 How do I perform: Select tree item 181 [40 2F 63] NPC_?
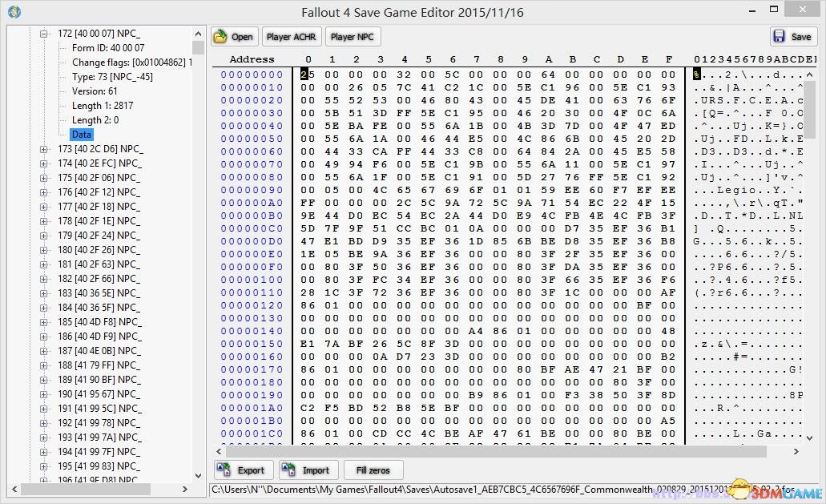(99, 264)
